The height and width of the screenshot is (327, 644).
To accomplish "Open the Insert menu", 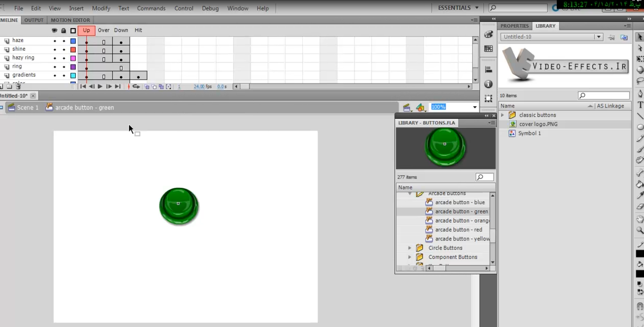I will [x=76, y=8].
